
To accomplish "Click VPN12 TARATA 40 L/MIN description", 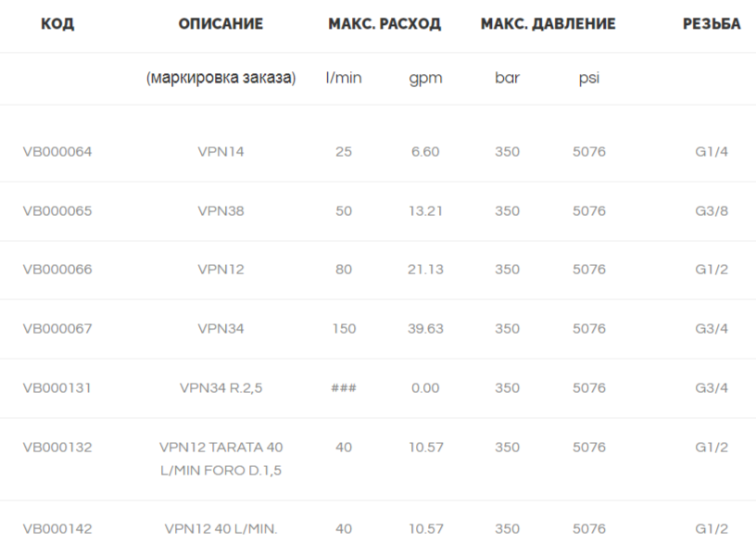I will tap(220, 459).
